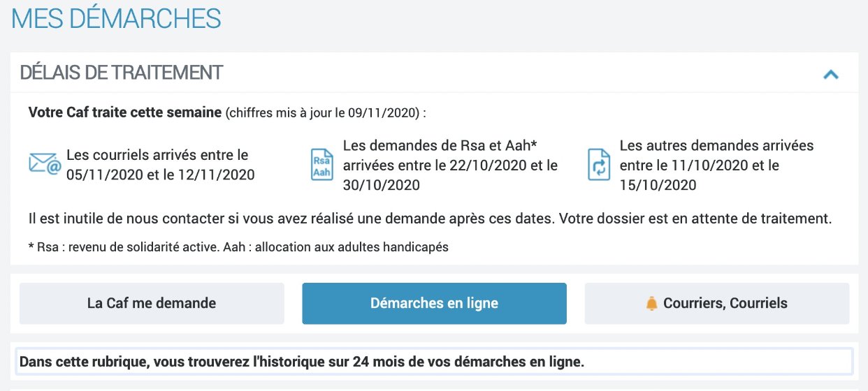Click the MES DÉMARCHES page heading

pyautogui.click(x=116, y=18)
